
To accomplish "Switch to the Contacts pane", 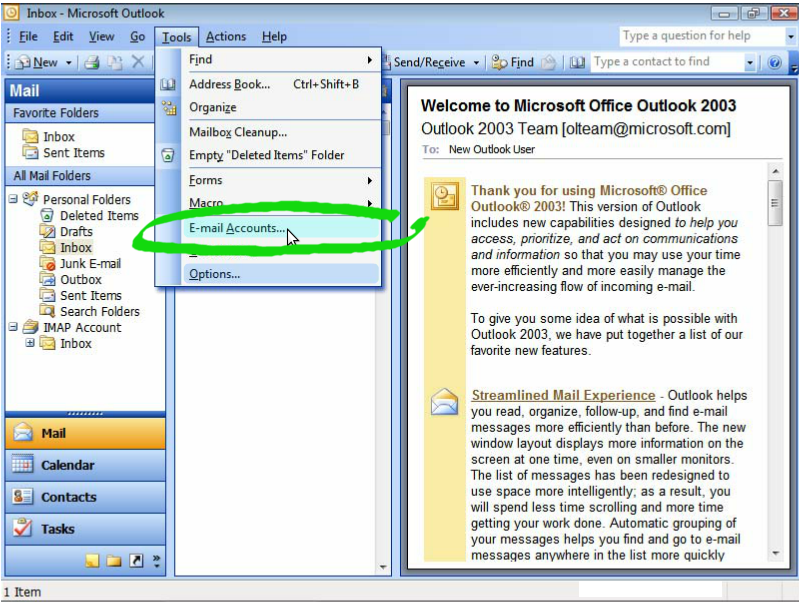I will pyautogui.click(x=85, y=497).
